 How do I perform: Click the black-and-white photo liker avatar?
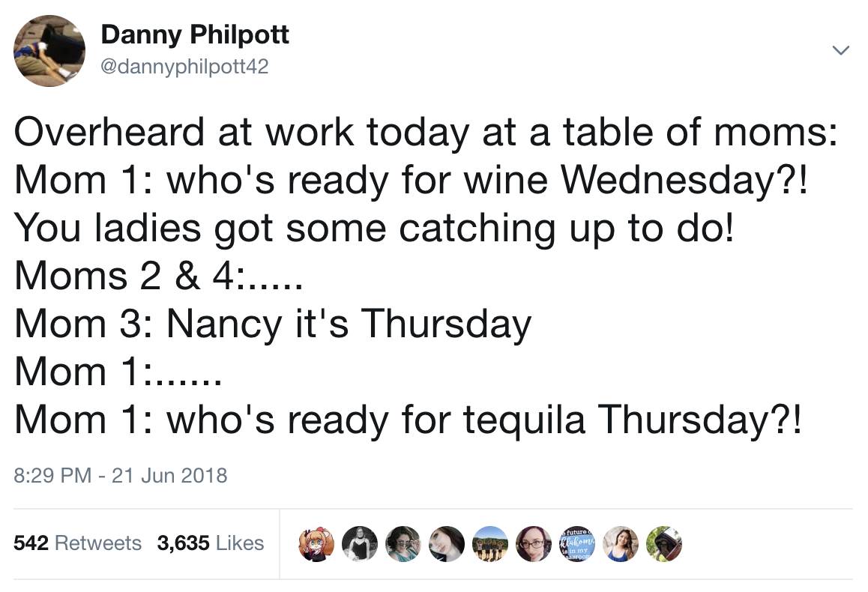[x=360, y=544]
